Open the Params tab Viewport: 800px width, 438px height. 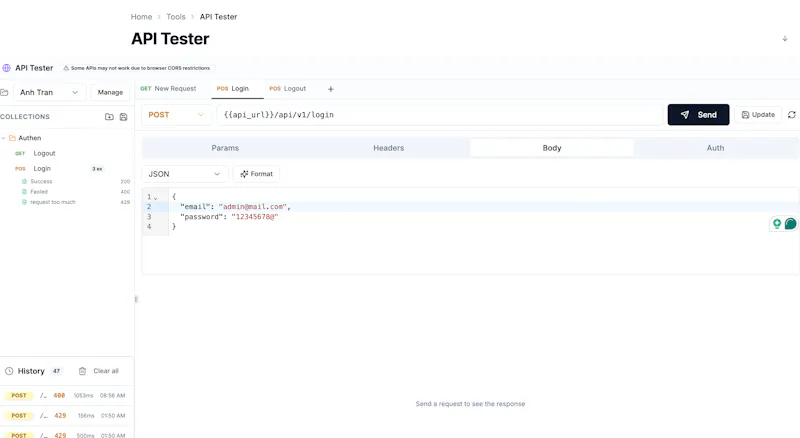tap(225, 148)
